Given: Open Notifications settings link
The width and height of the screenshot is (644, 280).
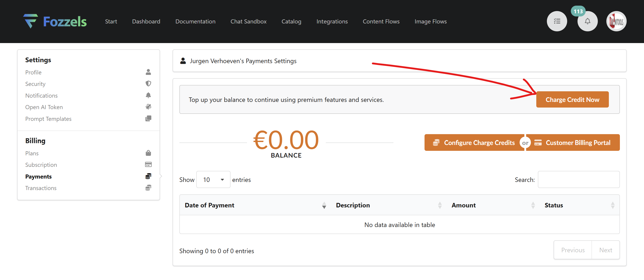Looking at the screenshot, I should [41, 96].
